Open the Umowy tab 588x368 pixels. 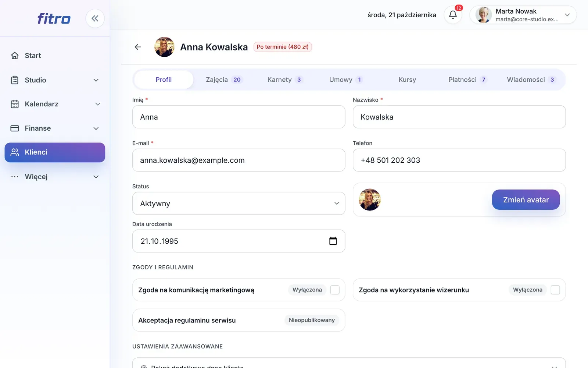(x=346, y=79)
